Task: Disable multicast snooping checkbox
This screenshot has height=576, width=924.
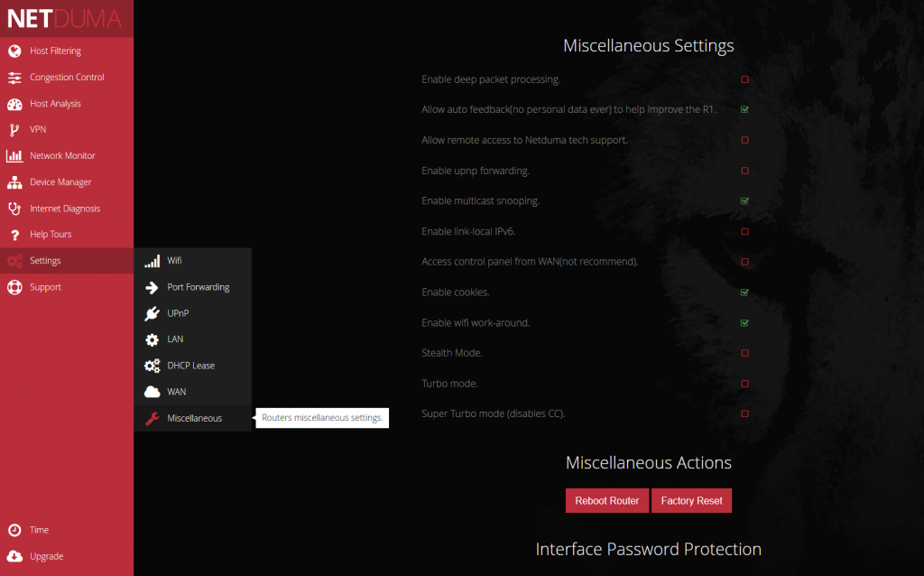Action: [744, 201]
